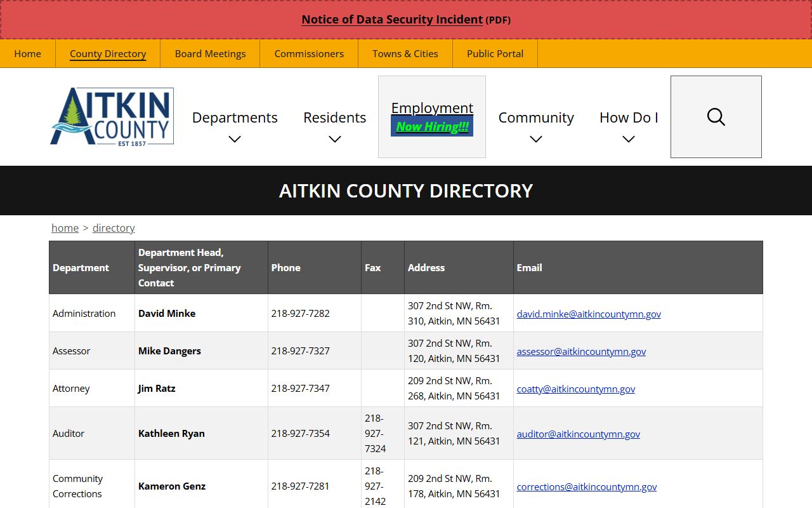Screen dimensions: 812x508
Task: Email david.minke@aitkincountymn.gov
Action: point(589,314)
